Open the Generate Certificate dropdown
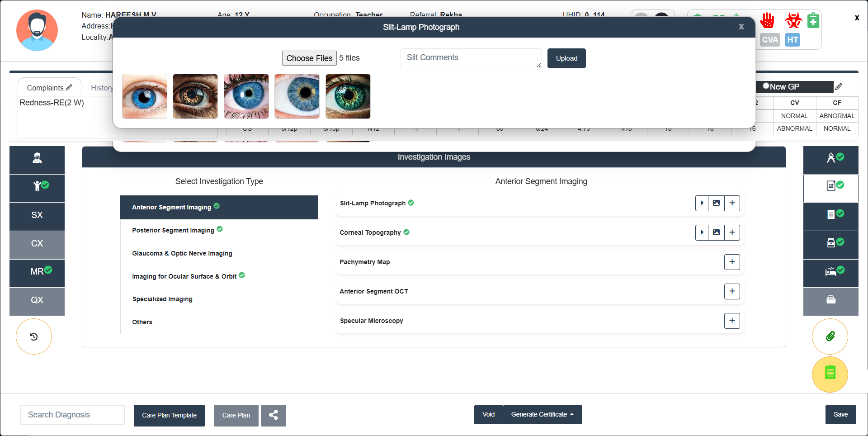This screenshot has height=436, width=868. click(x=542, y=415)
